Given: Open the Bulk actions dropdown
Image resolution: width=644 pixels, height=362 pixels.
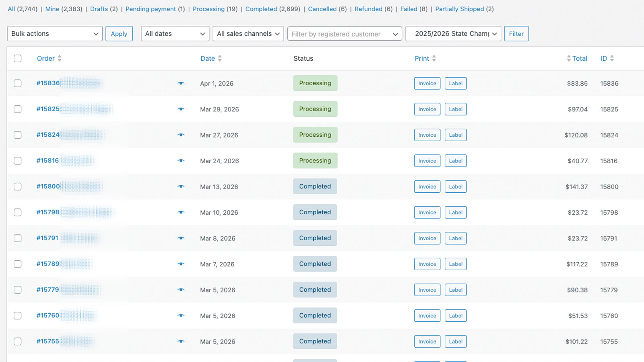Looking at the screenshot, I should [54, 33].
